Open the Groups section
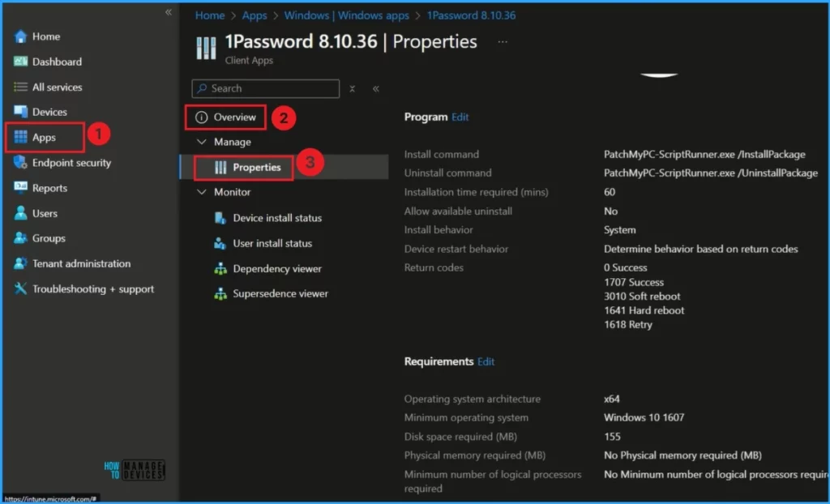Viewport: 830px width, 504px height. (x=49, y=238)
